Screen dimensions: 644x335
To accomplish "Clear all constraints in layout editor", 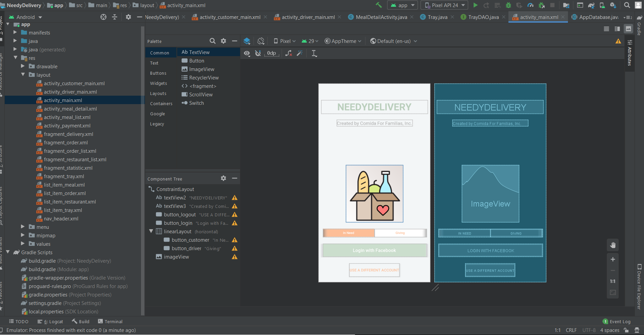I will [288, 53].
